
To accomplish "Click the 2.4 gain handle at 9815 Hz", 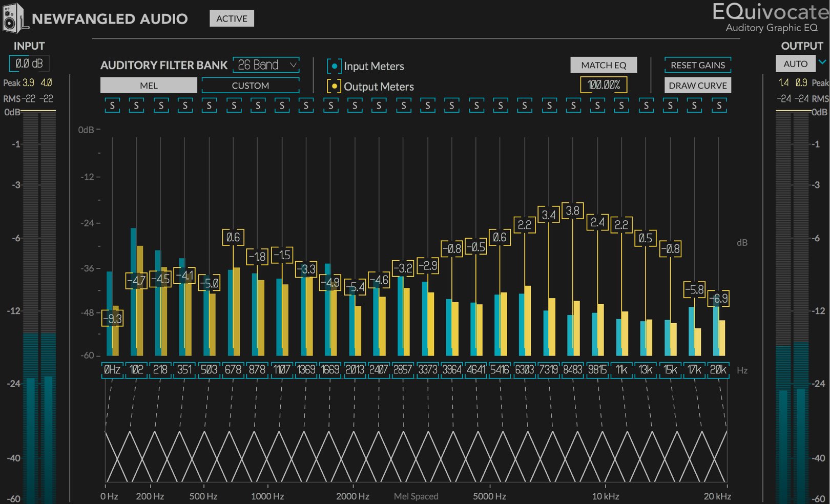I will click(597, 222).
